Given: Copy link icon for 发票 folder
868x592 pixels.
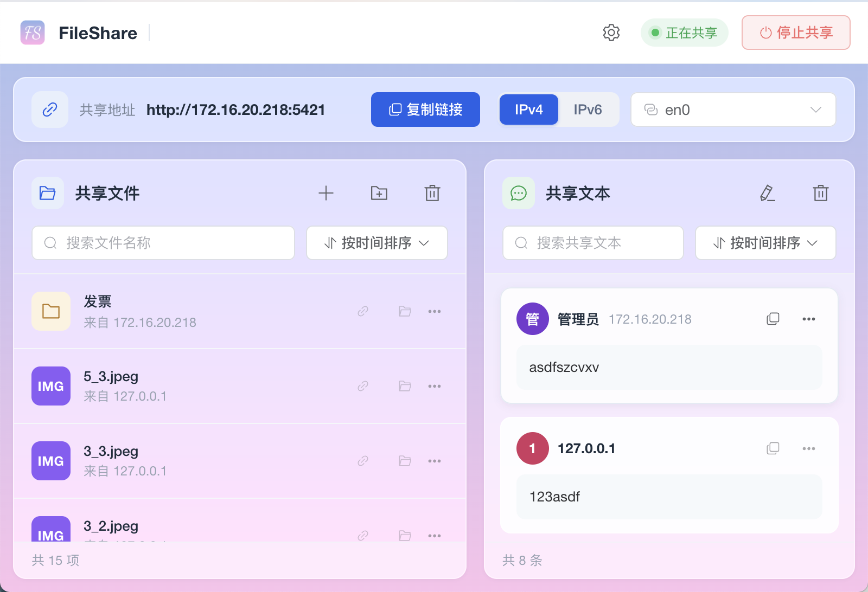Looking at the screenshot, I should click(363, 311).
